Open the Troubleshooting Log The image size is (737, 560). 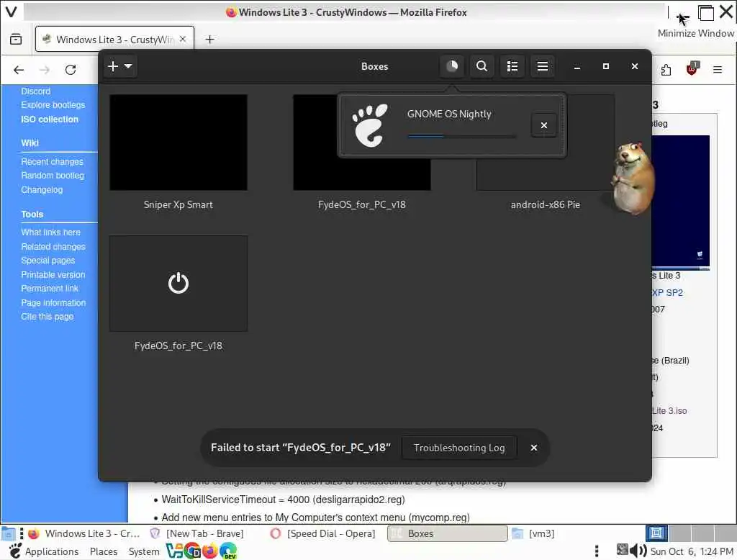[459, 448]
